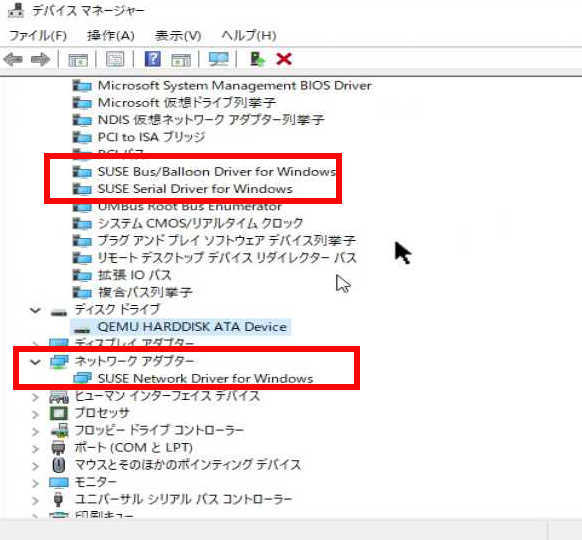This screenshot has width=582, height=540.
Task: Collapse the ネットワーク アダプター category
Action: (x=35, y=361)
